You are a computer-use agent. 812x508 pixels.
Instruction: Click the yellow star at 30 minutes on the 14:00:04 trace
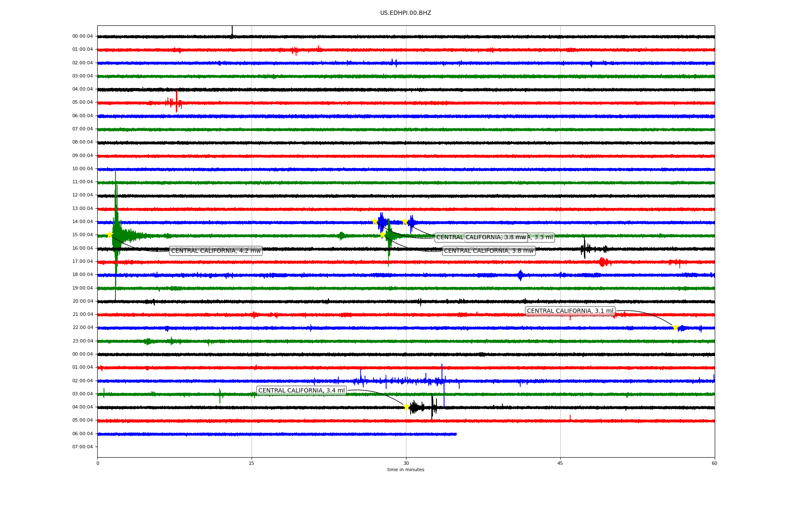click(x=405, y=221)
